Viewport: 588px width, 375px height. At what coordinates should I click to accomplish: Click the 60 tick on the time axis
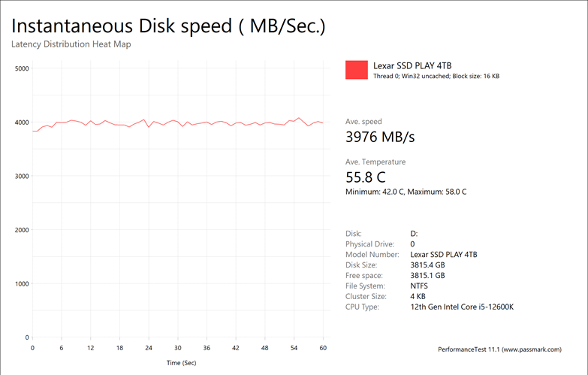tap(323, 349)
